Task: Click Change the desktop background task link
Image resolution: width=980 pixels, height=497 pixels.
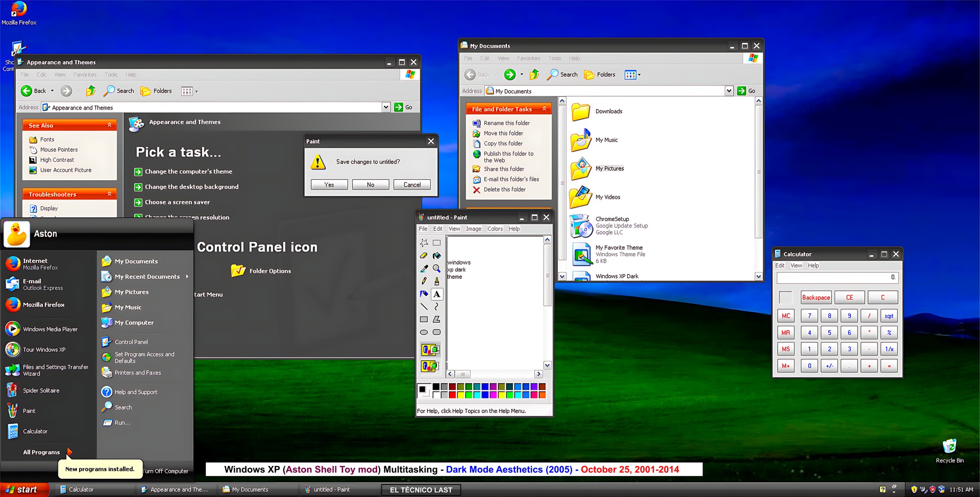Action: (x=191, y=187)
